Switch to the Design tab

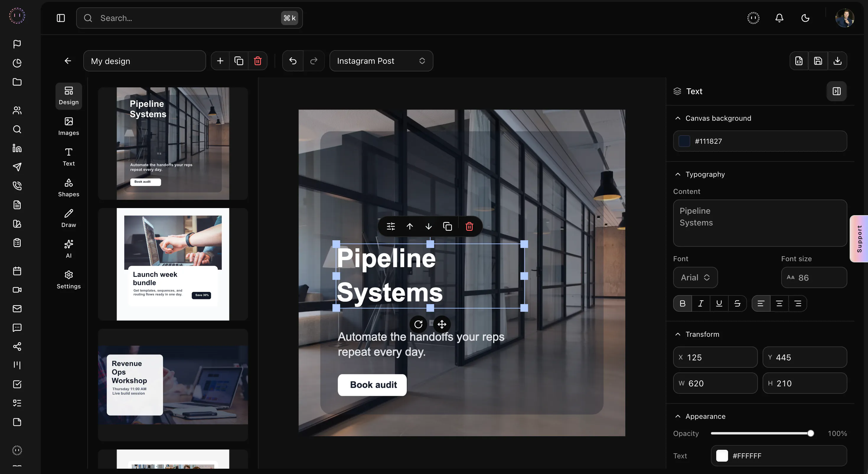[x=69, y=96]
